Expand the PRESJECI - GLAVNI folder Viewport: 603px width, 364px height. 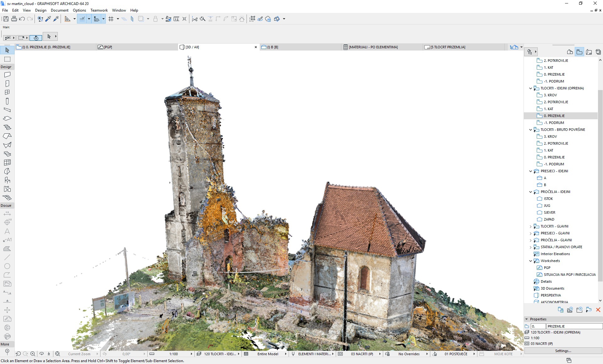(x=531, y=233)
